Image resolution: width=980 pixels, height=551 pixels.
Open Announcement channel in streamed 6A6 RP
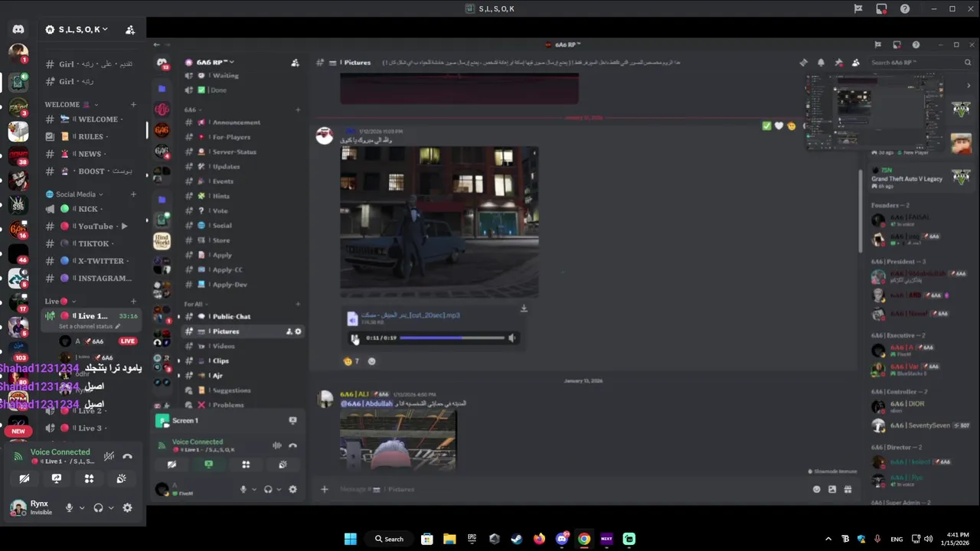point(243,122)
